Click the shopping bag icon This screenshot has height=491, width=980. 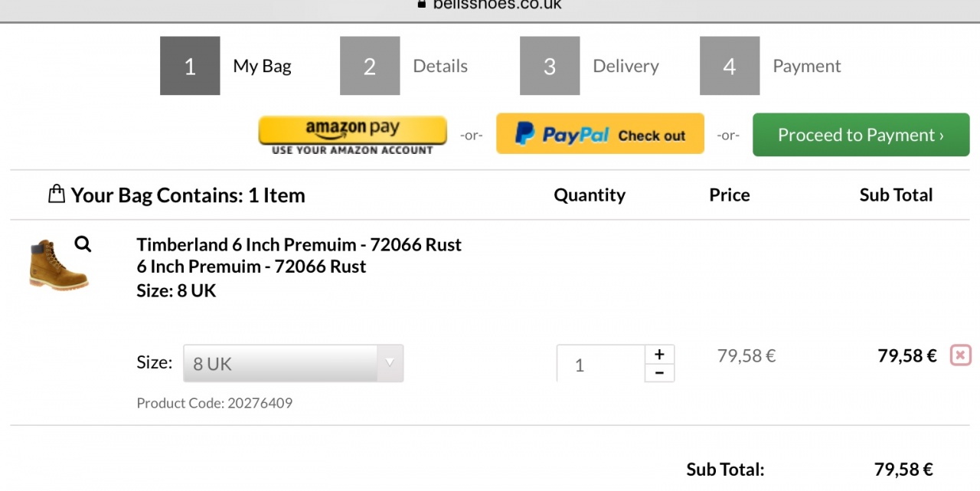point(56,194)
